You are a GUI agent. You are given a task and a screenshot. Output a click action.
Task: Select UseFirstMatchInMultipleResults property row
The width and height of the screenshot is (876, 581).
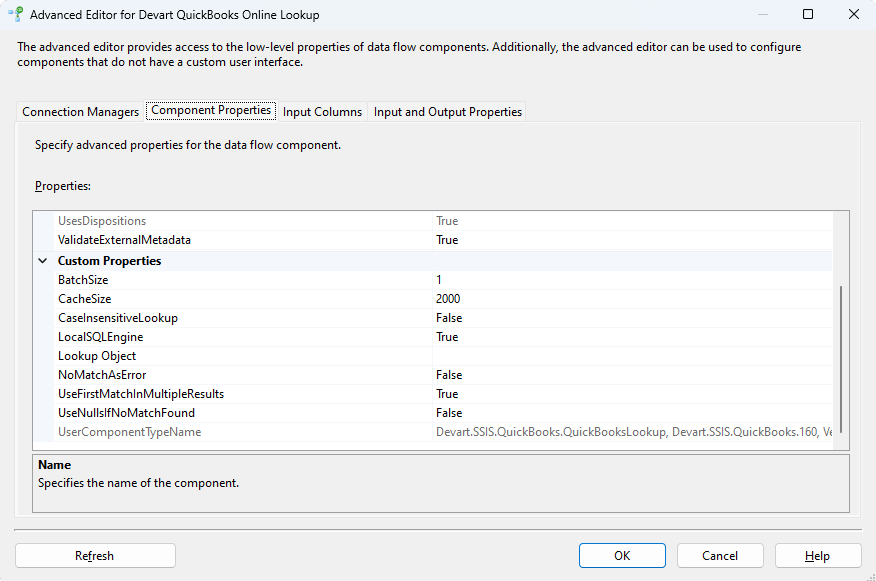(x=141, y=394)
